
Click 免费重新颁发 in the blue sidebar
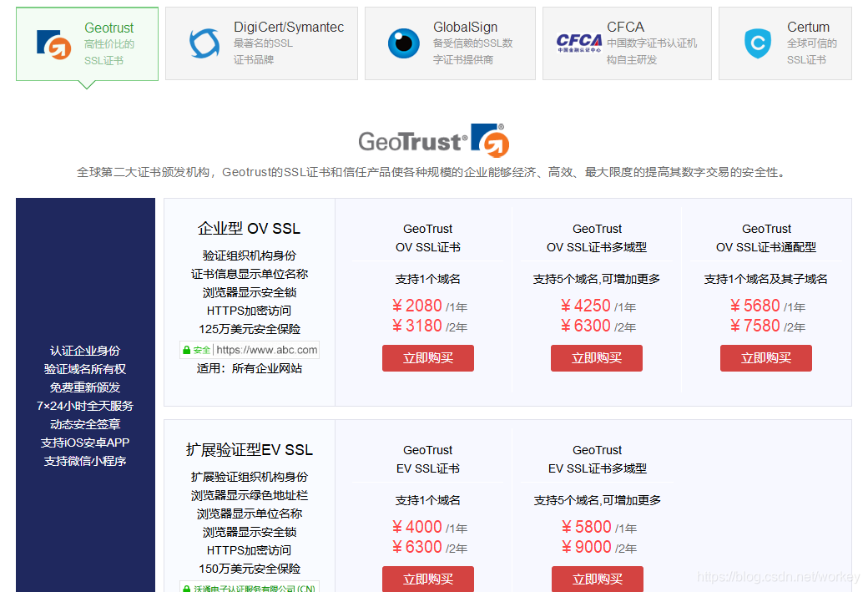point(85,387)
